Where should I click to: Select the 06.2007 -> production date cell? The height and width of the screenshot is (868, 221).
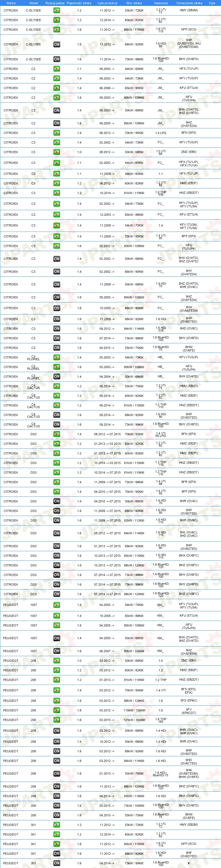107,651
